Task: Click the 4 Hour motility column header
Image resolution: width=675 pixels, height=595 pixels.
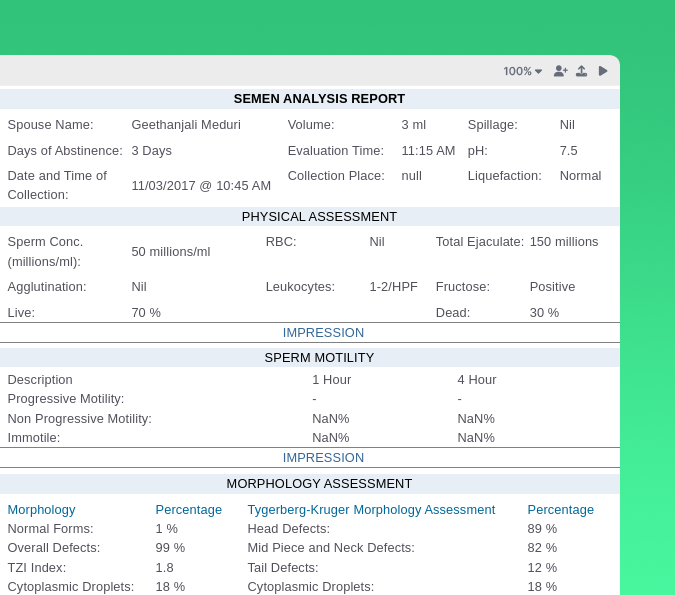Action: tap(476, 379)
